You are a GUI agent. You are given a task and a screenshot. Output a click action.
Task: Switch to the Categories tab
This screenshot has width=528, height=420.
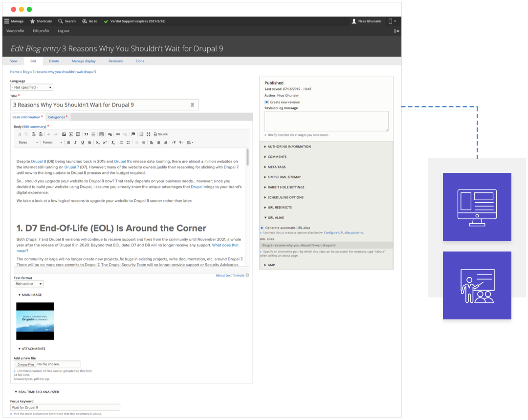pyautogui.click(x=58, y=117)
